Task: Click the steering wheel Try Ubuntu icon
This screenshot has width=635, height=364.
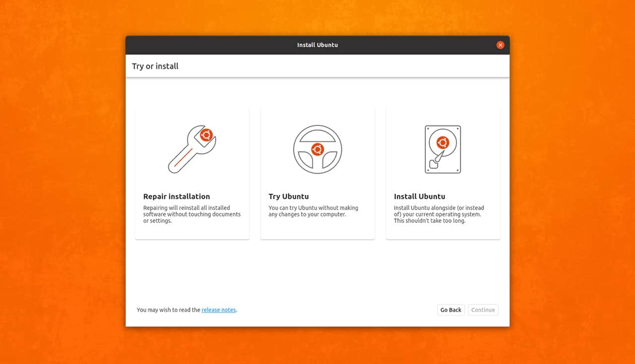Action: tap(317, 149)
